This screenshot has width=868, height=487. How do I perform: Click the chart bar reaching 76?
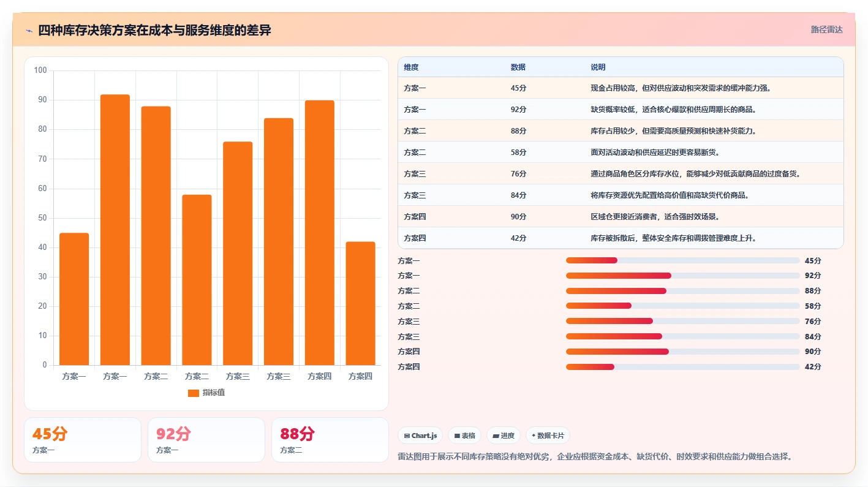[238, 254]
